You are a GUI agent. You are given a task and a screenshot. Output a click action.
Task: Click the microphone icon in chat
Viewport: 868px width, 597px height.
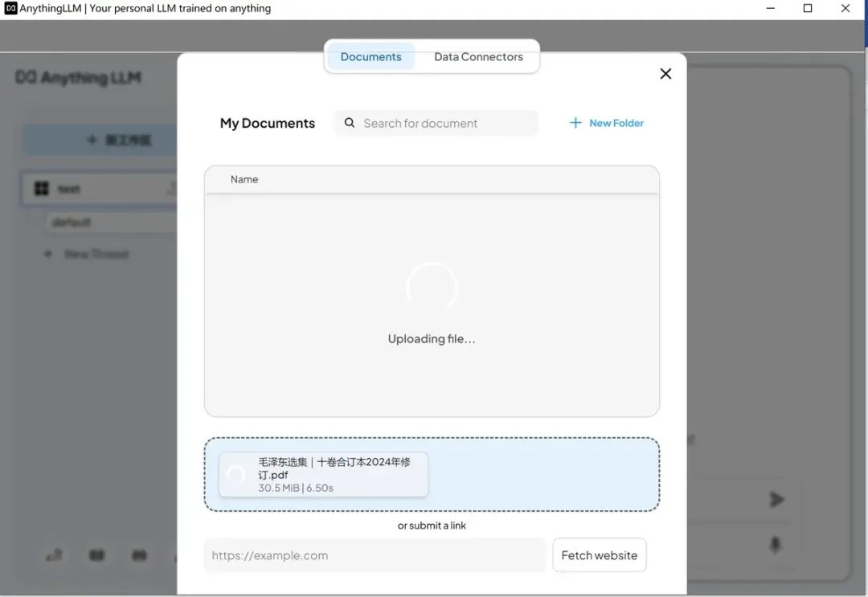775,545
